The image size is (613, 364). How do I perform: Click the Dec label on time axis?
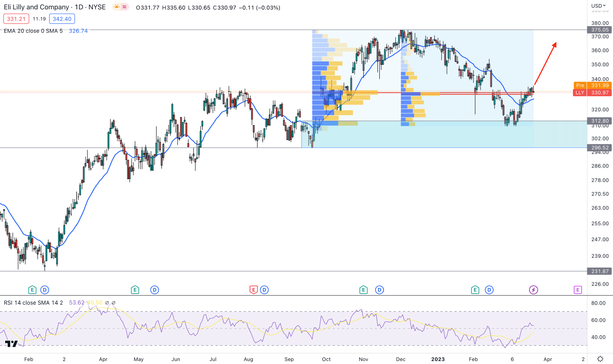(401, 359)
